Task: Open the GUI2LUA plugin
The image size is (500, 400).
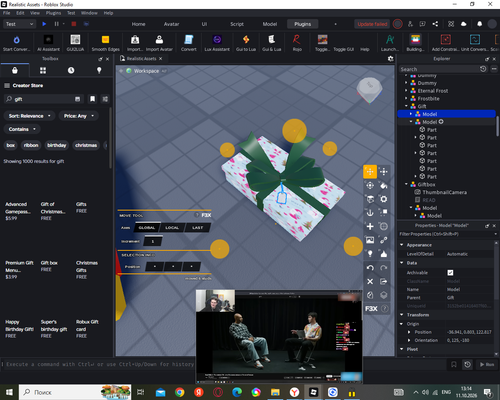Action: (x=75, y=43)
